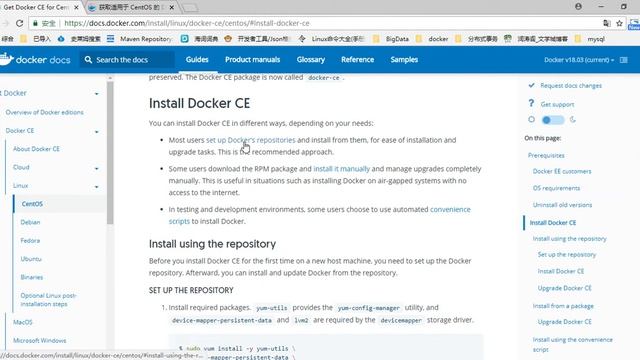The width and height of the screenshot is (640, 360).
Task: Open the BigData bookmarks folder
Action: [391, 39]
